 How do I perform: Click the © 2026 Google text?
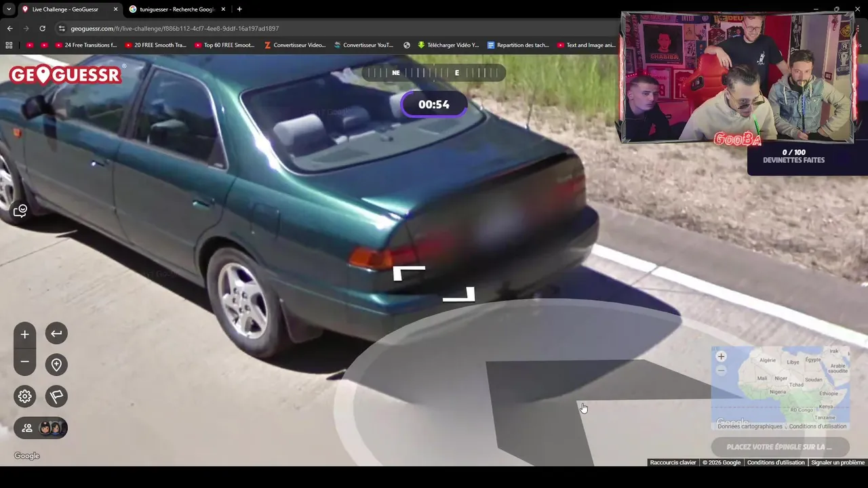click(x=722, y=462)
